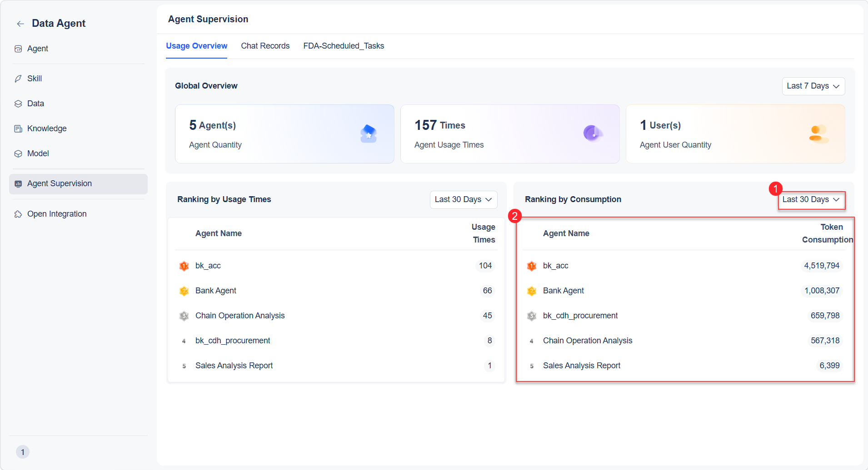Click the 5 Agent(s) quantity card
The image size is (868, 470).
[x=284, y=134]
